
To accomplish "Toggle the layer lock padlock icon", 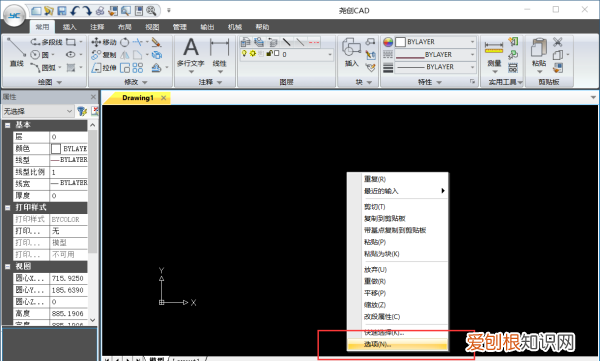I will click(x=269, y=54).
